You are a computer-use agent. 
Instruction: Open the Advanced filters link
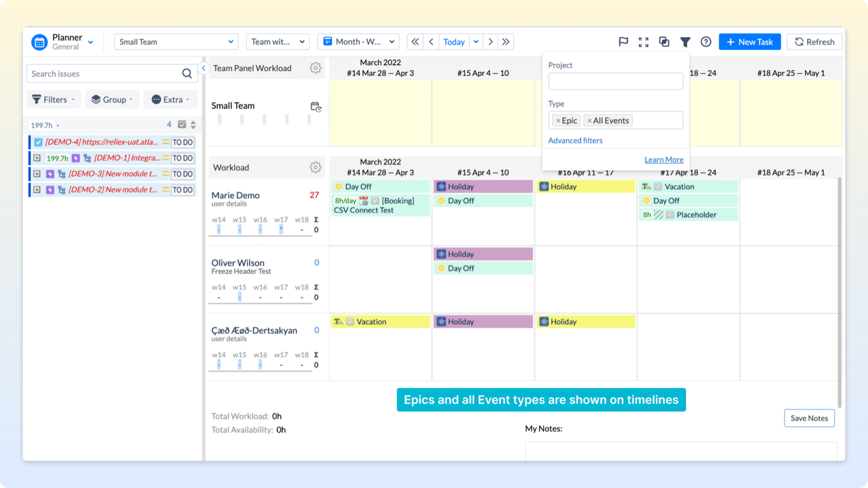coord(575,140)
